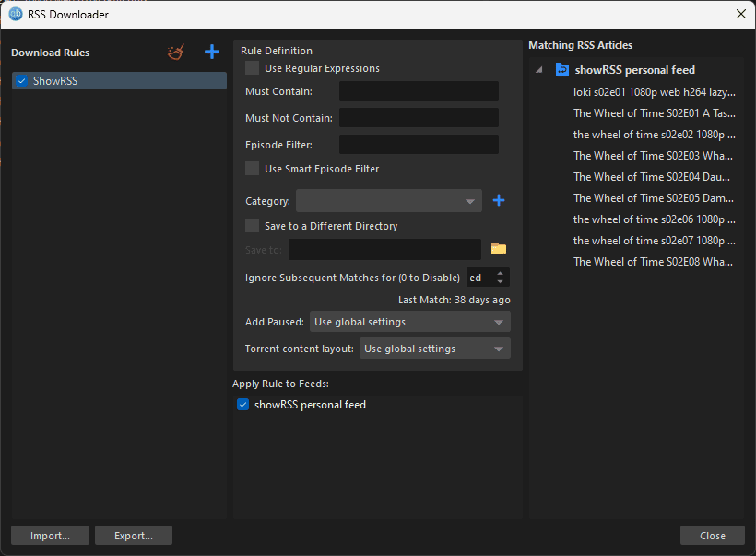
Task: Click Last Match: 38 days ago text
Action: point(455,300)
